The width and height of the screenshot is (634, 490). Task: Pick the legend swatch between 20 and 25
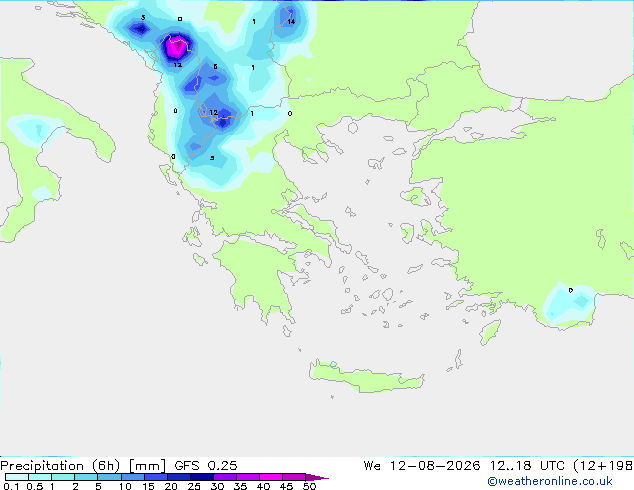tap(179, 477)
